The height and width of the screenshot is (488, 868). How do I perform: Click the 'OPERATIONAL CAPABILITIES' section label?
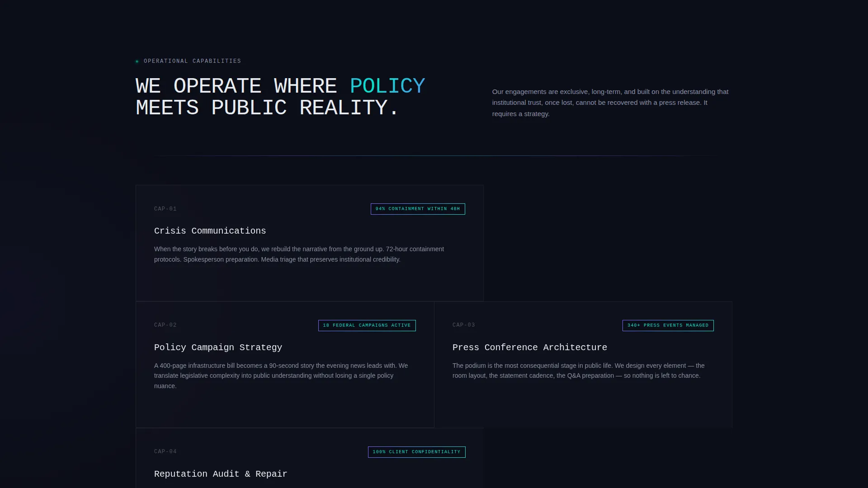[192, 61]
